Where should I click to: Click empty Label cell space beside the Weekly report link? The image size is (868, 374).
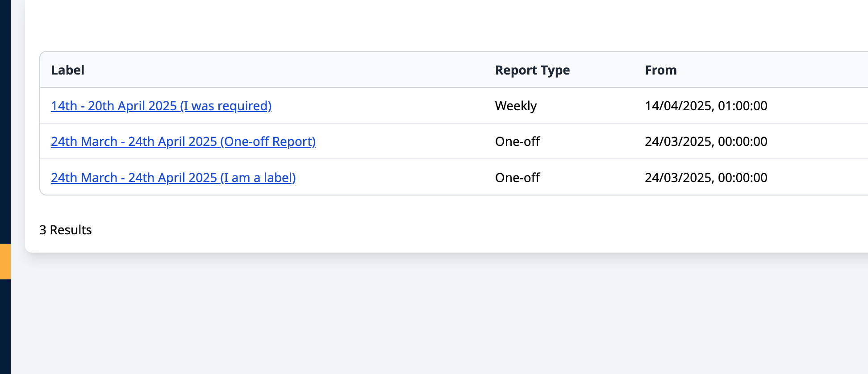pyautogui.click(x=380, y=106)
